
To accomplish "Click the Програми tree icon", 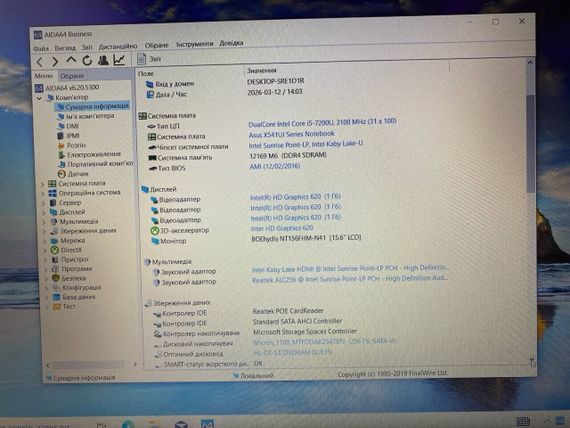I will (x=55, y=269).
